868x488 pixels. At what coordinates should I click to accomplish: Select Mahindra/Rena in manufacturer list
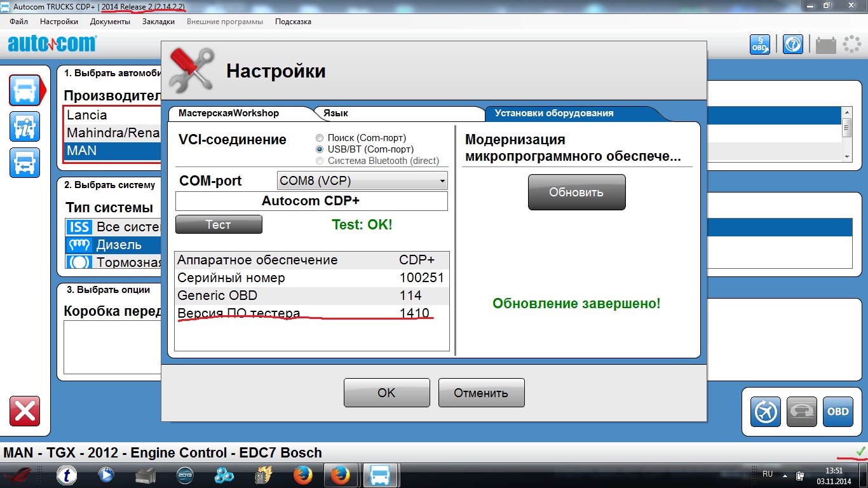click(112, 133)
